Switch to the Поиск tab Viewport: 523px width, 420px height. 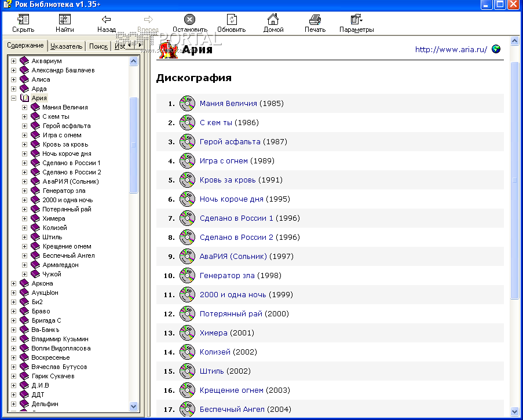coord(98,46)
